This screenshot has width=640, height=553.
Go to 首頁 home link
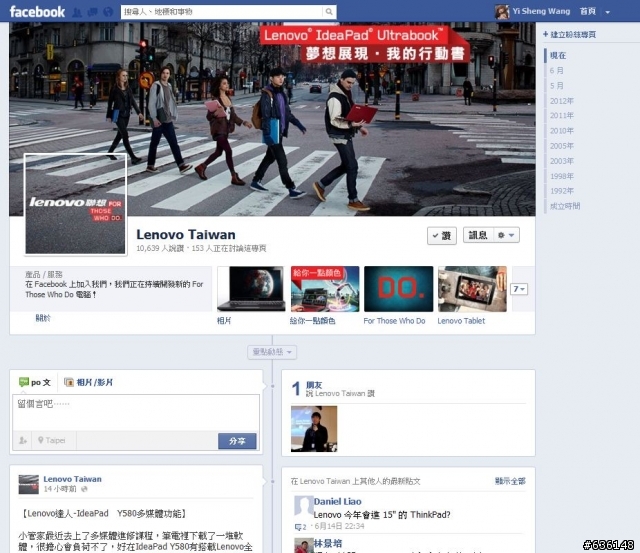tap(588, 11)
